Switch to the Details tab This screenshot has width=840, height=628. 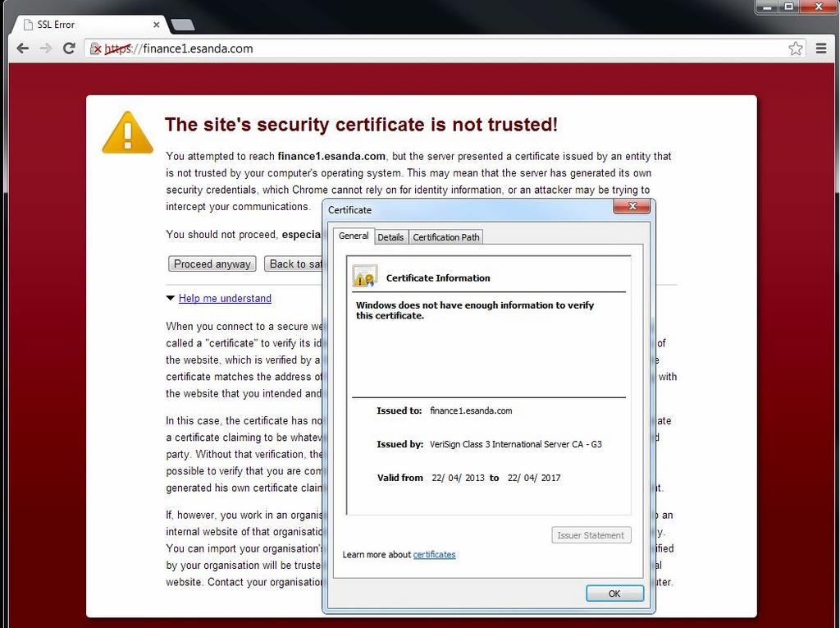tap(390, 237)
